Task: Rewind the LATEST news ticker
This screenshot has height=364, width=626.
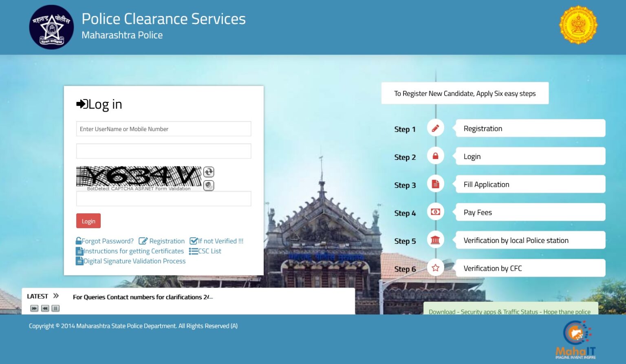Action: [x=45, y=309]
